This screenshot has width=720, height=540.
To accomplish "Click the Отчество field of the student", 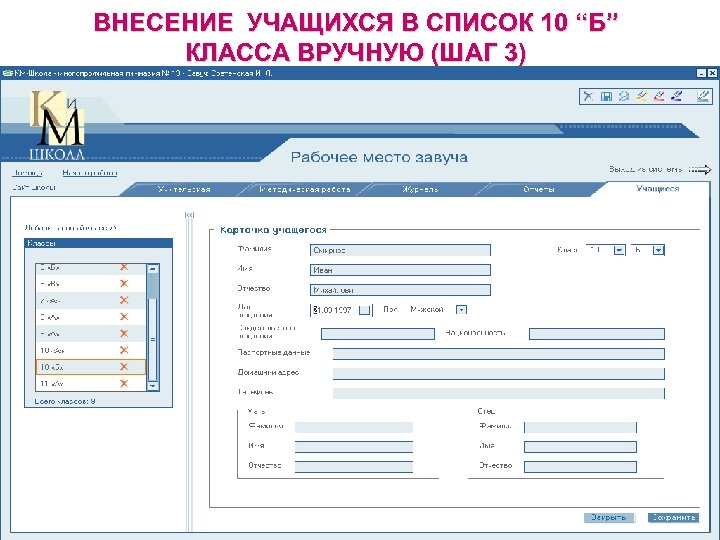I will 400,290.
